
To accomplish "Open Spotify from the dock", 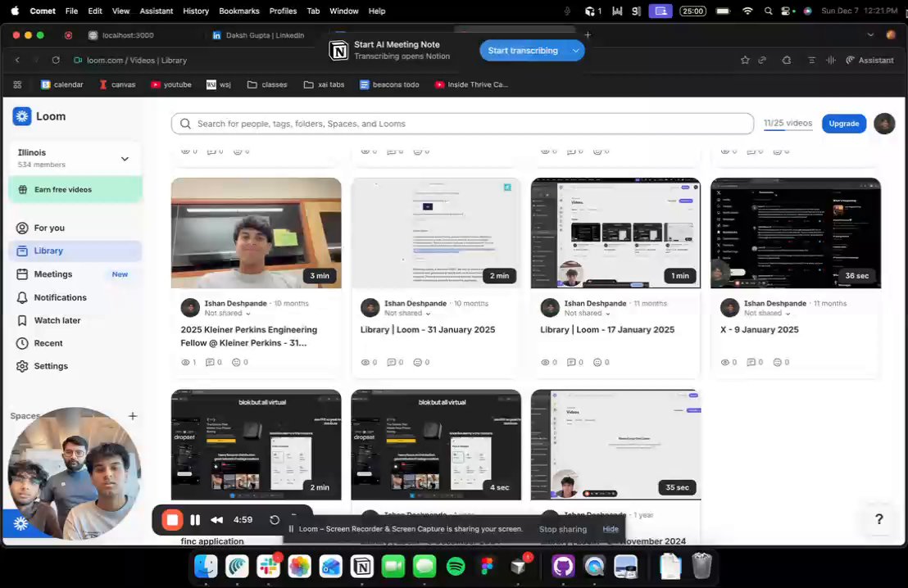I will click(x=456, y=567).
